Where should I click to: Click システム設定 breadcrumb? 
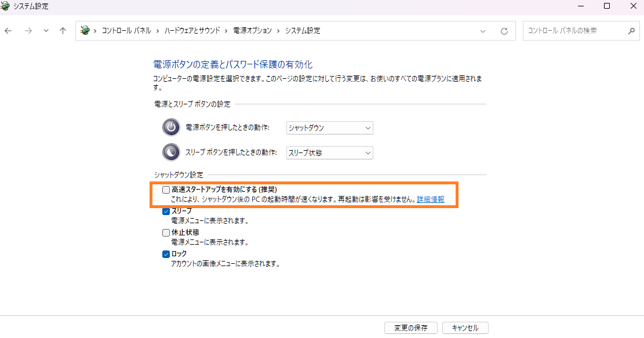pos(303,31)
